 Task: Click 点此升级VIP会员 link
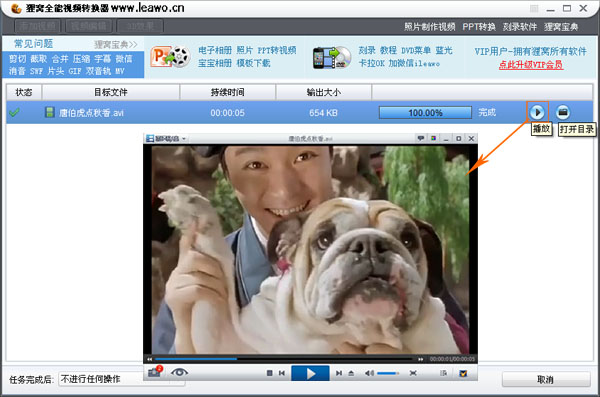click(x=531, y=65)
